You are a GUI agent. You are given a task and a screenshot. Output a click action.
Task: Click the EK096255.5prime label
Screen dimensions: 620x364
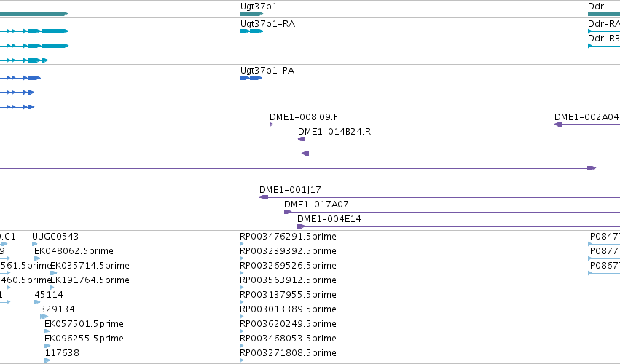(x=84, y=339)
